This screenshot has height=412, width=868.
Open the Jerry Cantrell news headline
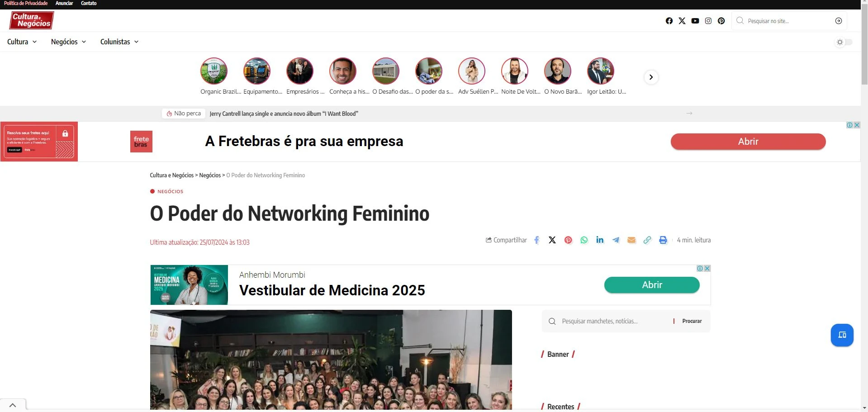pos(284,114)
